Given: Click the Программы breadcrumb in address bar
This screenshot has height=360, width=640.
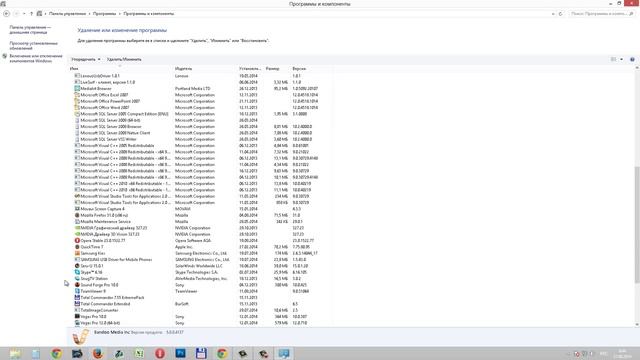Looking at the screenshot, I should click(x=104, y=14).
